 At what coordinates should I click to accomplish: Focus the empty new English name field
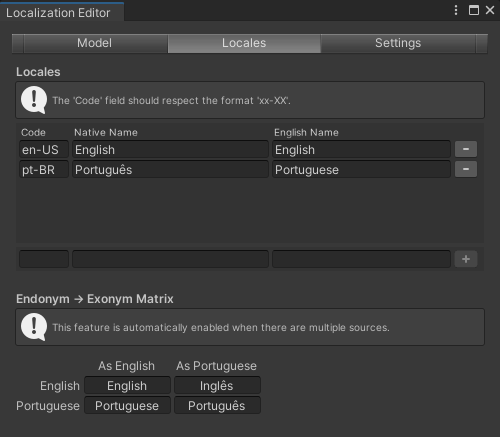[361, 259]
